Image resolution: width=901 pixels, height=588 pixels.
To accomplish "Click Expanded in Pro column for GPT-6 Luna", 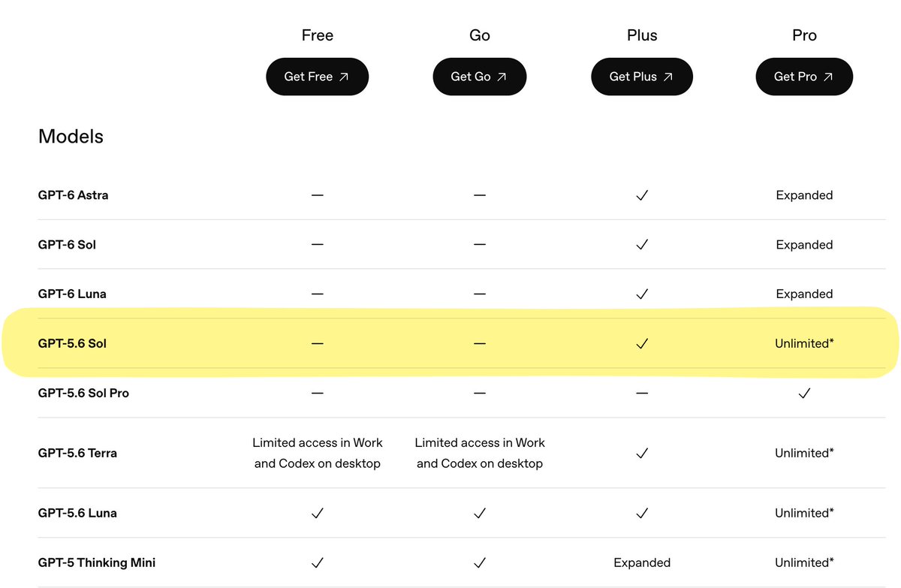I will (804, 294).
